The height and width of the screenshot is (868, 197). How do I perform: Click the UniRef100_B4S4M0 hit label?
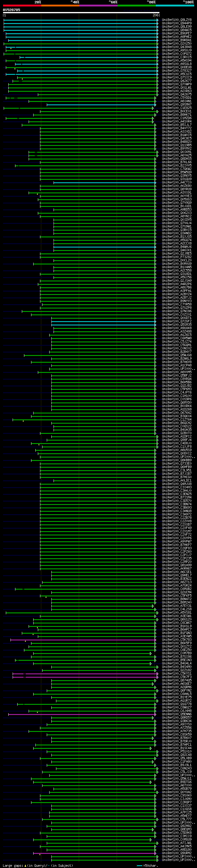click(177, 667)
